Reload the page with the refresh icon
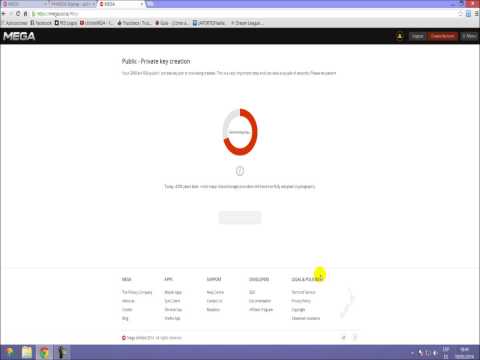 [x=18, y=14]
